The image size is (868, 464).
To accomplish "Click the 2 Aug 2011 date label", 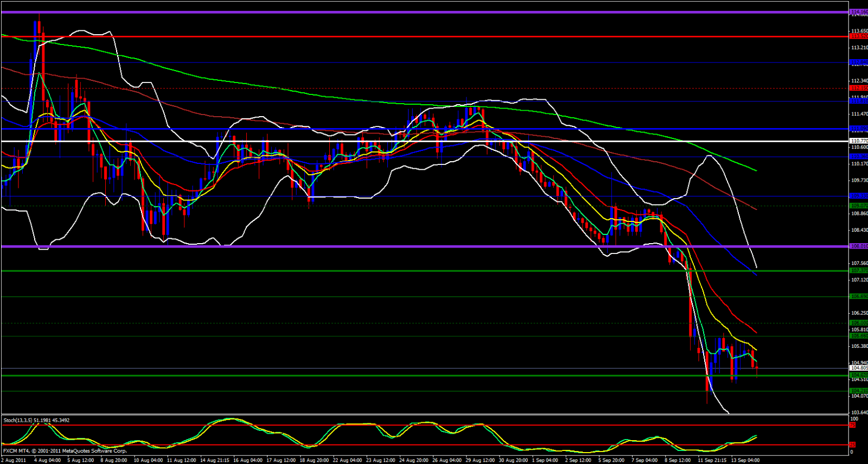I will coord(14,460).
